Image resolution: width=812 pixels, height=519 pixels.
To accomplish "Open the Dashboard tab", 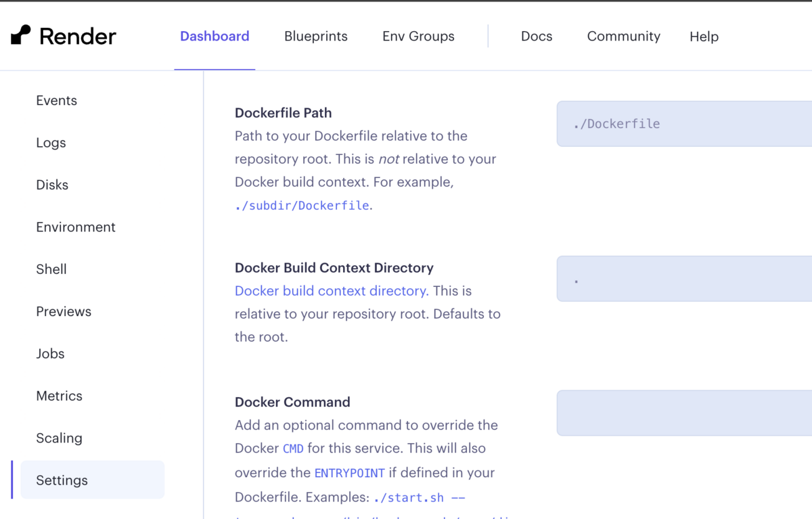I will (215, 37).
